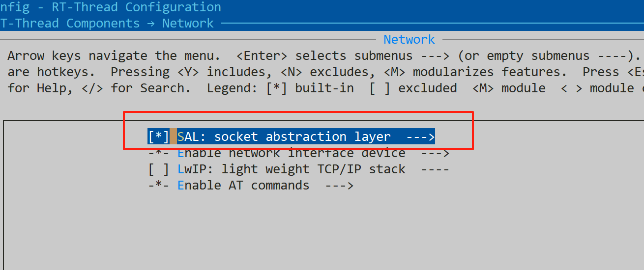Open SAL submenu via its ---> arrow
Screen dimensions: 644x270
tap(421, 136)
